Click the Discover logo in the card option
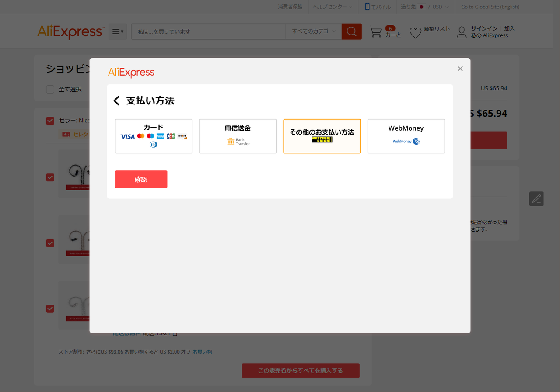This screenshot has height=392, width=560. point(182,137)
